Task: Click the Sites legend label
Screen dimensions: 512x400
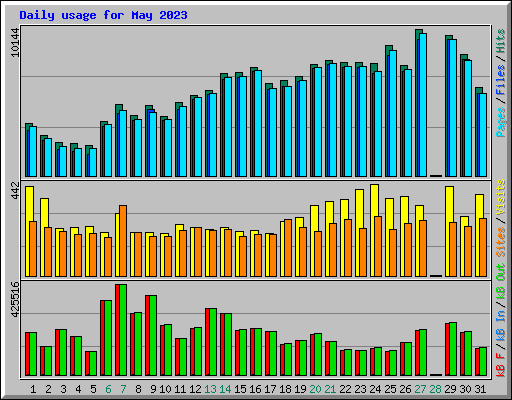Action: (x=500, y=242)
